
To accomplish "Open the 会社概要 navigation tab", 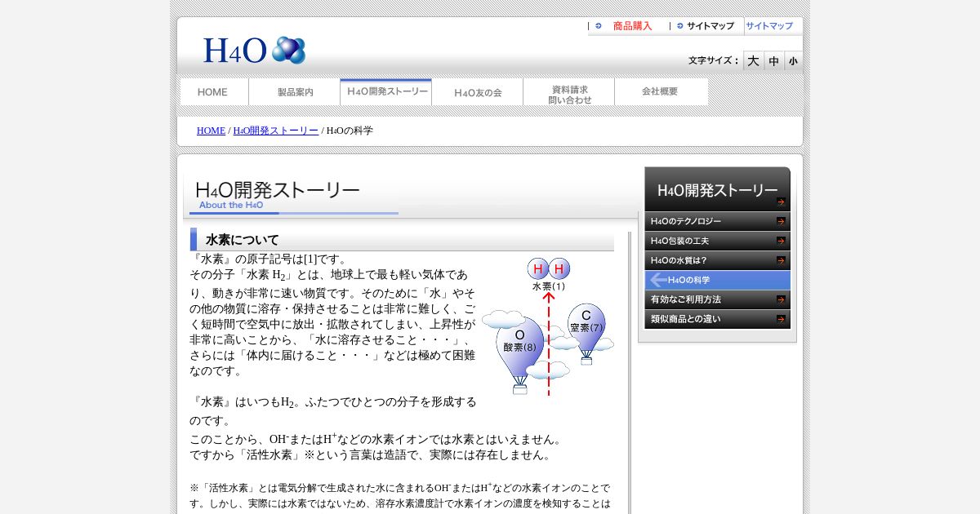I will point(661,92).
